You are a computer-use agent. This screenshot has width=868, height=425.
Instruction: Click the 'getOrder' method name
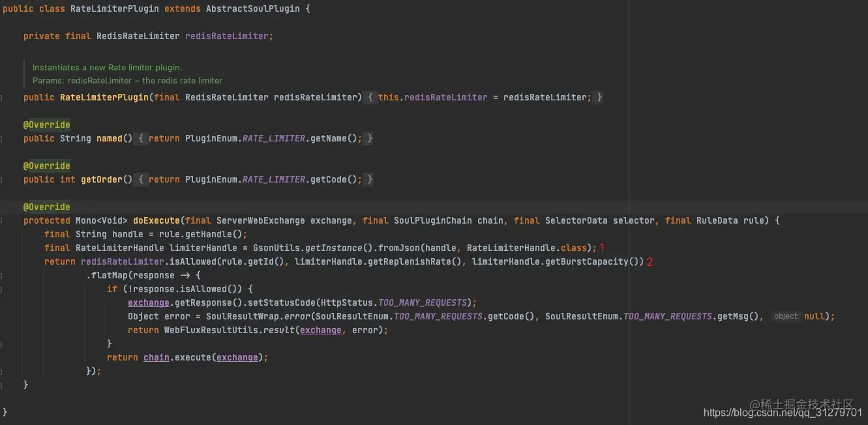(102, 179)
